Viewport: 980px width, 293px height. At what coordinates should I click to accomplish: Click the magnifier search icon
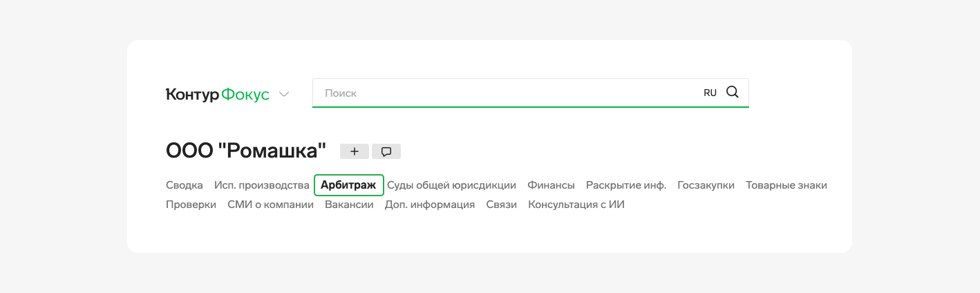[x=733, y=92]
